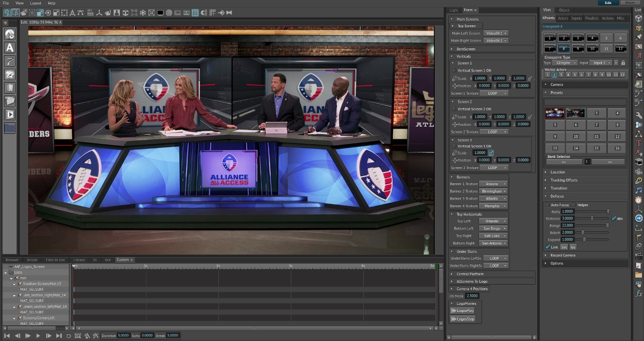Click the lock icon next to Input 2

(623, 63)
